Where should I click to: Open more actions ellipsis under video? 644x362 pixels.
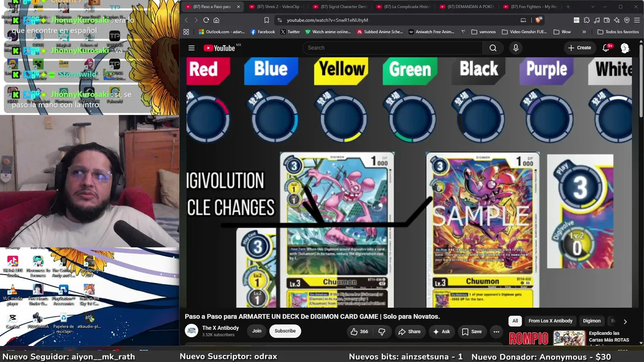(x=496, y=331)
